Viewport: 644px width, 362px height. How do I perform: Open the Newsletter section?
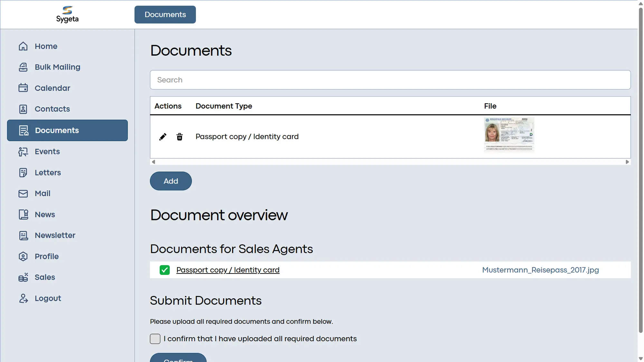[55, 235]
